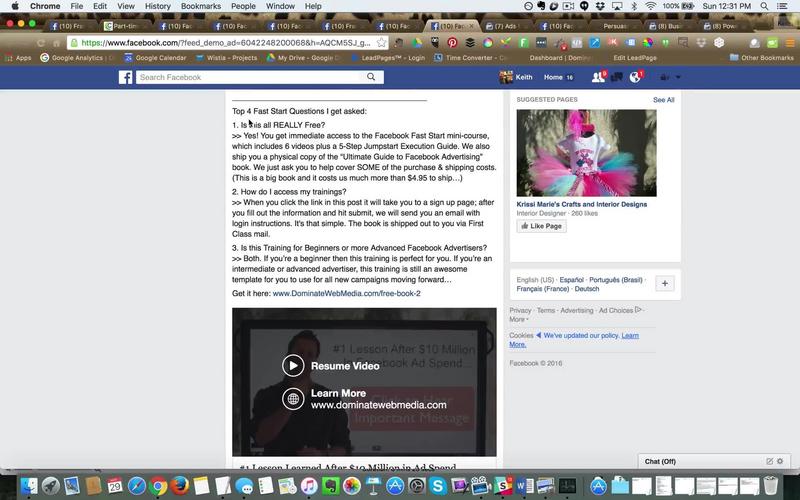This screenshot has width=800, height=500.
Task: Open the Bookmarks menu
Action: click(201, 6)
